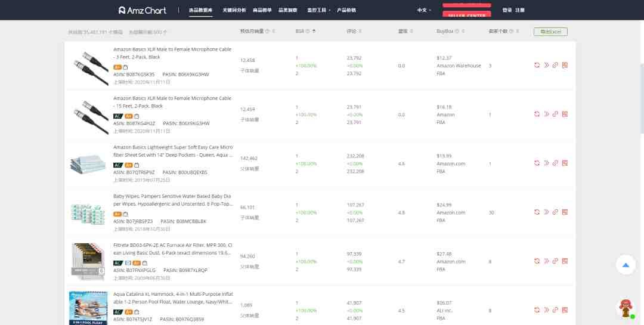Click BSR column sort arrow
Viewport: 644px width, 325px height.
[x=314, y=31]
